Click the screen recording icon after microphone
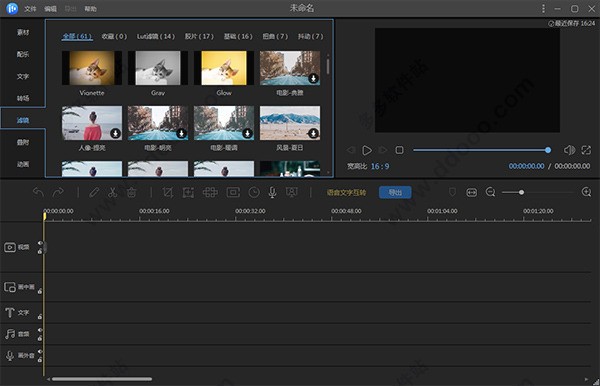Viewport: 600px width, 386px height. point(292,192)
